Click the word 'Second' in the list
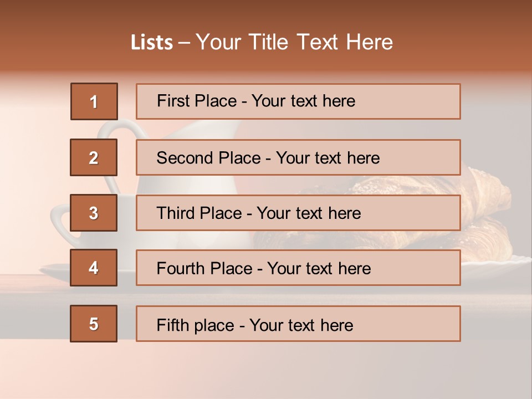This screenshot has height=399, width=532. tap(185, 158)
